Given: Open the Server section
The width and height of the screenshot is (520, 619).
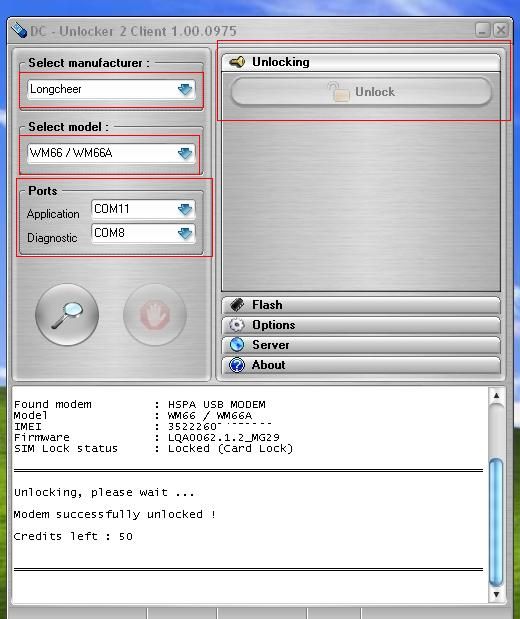Looking at the screenshot, I should 361,345.
